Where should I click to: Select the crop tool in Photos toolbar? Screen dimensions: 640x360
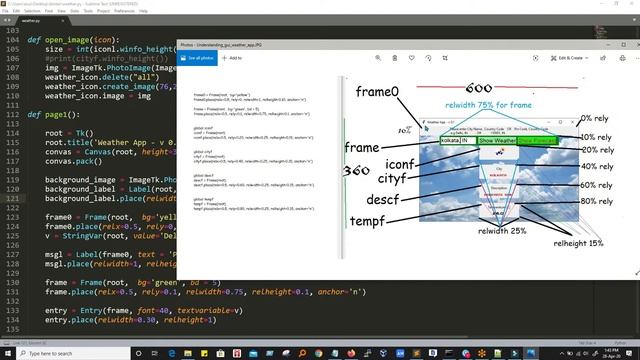(x=445, y=58)
